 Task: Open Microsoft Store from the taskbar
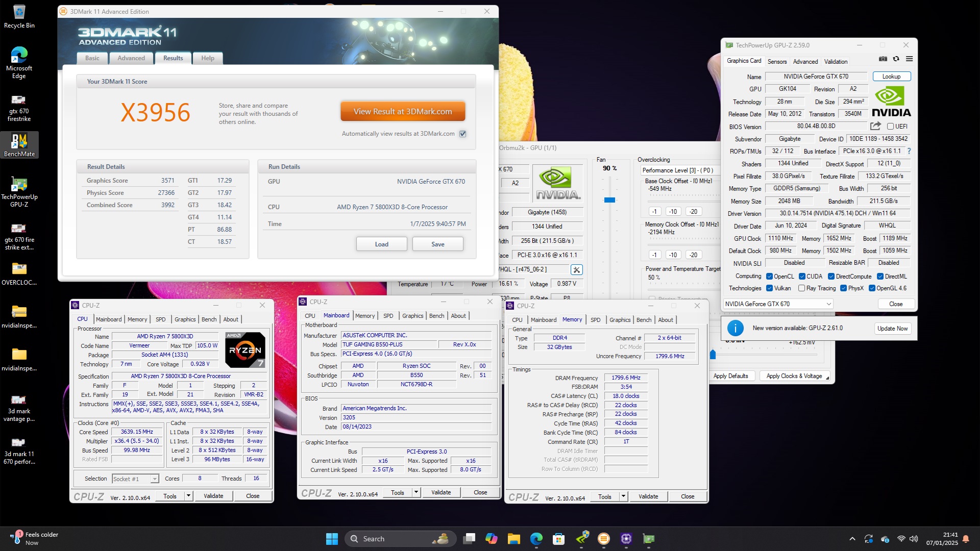(x=559, y=539)
